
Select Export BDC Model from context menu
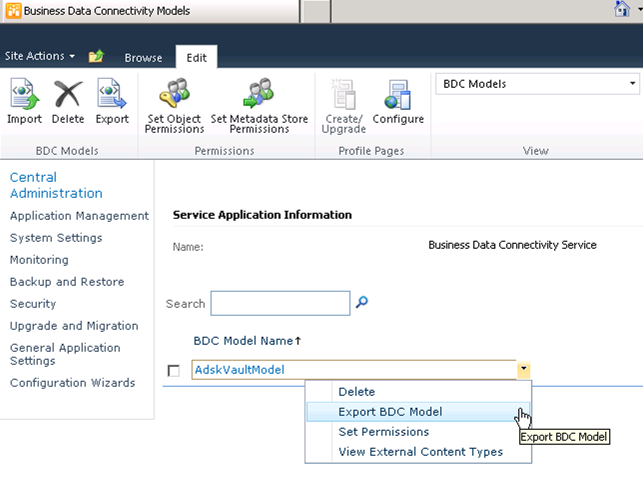pyautogui.click(x=390, y=412)
